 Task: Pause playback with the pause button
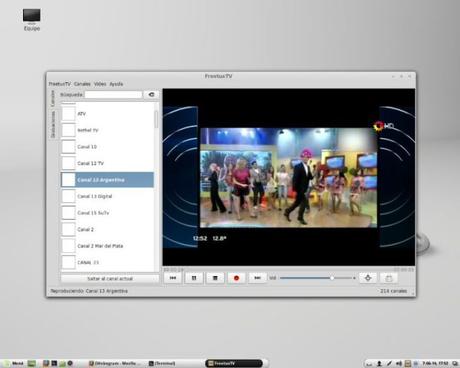click(x=194, y=278)
